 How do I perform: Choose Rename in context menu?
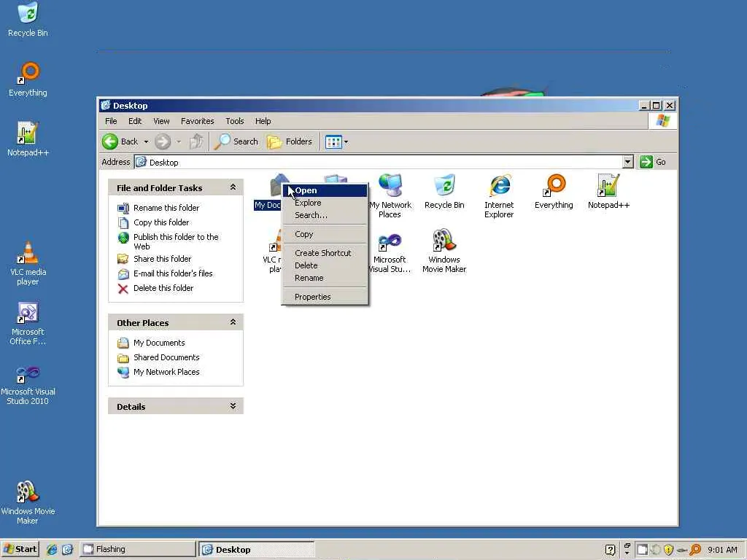[325, 278]
